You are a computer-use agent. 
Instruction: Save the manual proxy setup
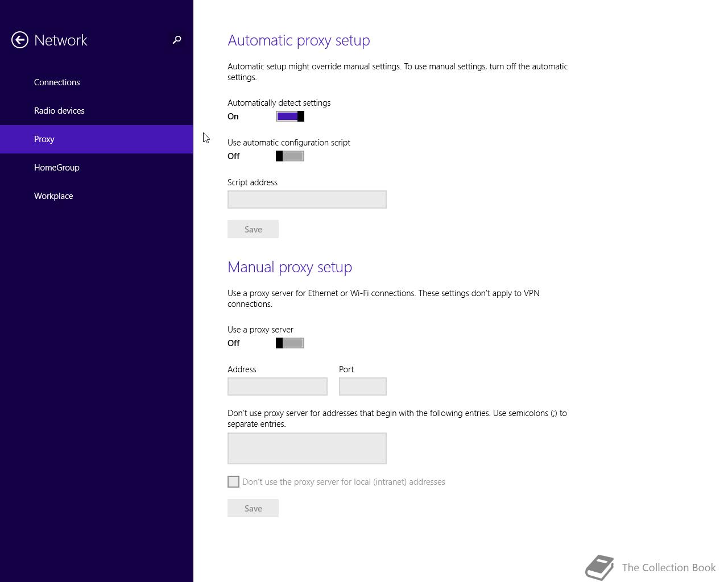[x=253, y=508]
